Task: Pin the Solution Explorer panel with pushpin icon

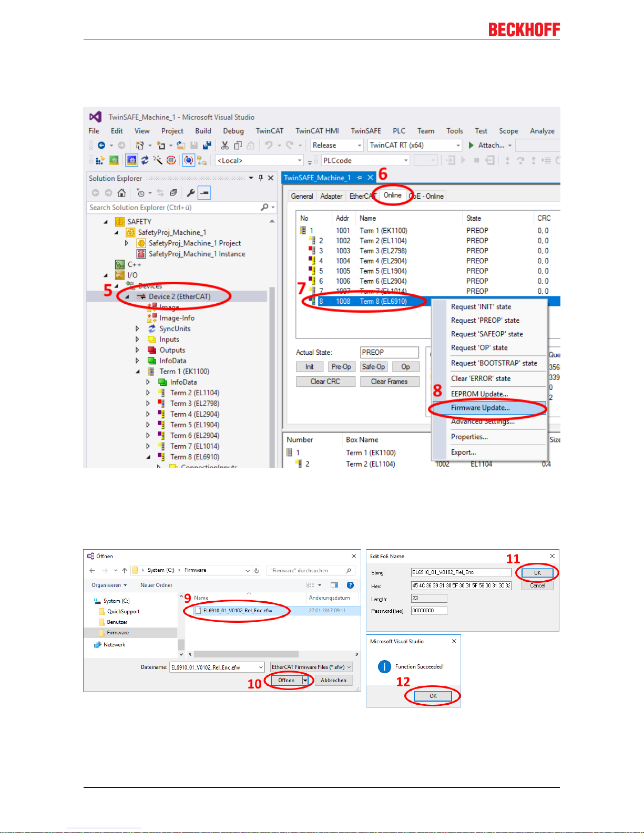Action: coord(261,178)
